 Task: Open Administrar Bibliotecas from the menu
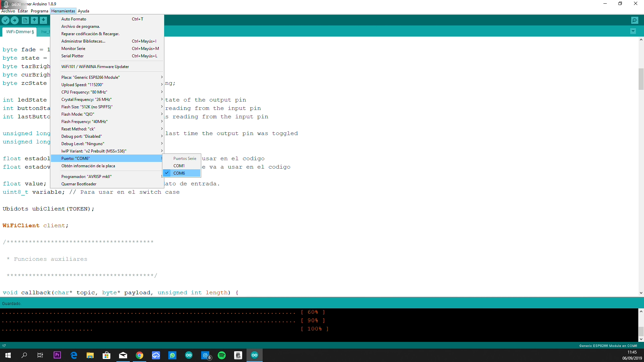click(107, 41)
